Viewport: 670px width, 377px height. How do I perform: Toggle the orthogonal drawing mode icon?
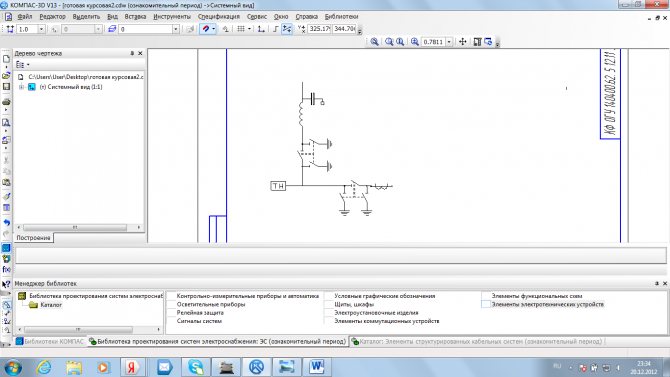pyautogui.click(x=276, y=29)
